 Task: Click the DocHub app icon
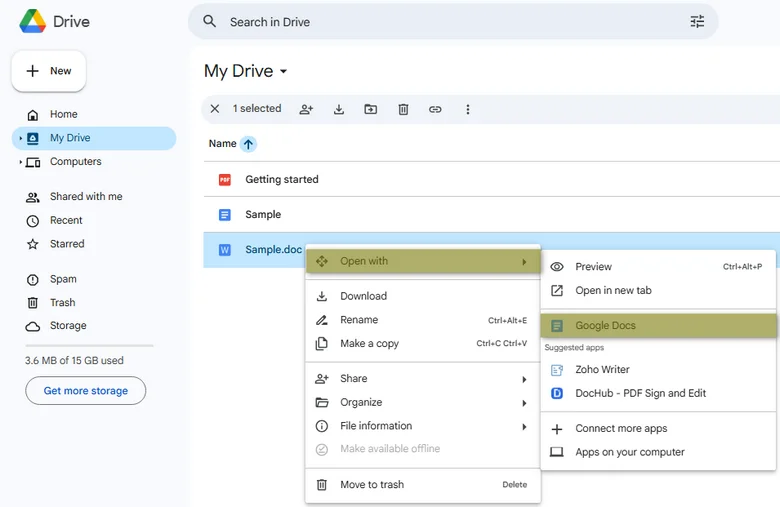pyautogui.click(x=557, y=394)
